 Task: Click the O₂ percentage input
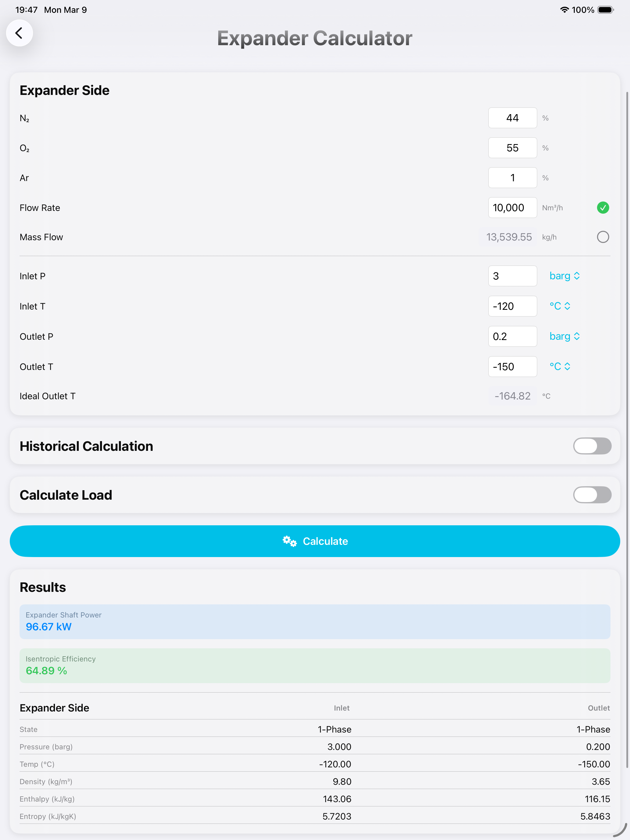pyautogui.click(x=512, y=148)
